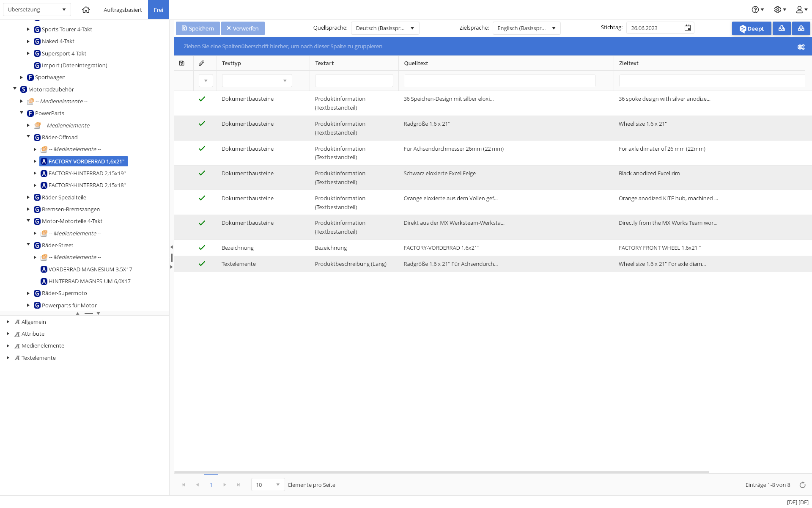Move tree splitter up with arrow
This screenshot has height=508, width=812.
[77, 313]
